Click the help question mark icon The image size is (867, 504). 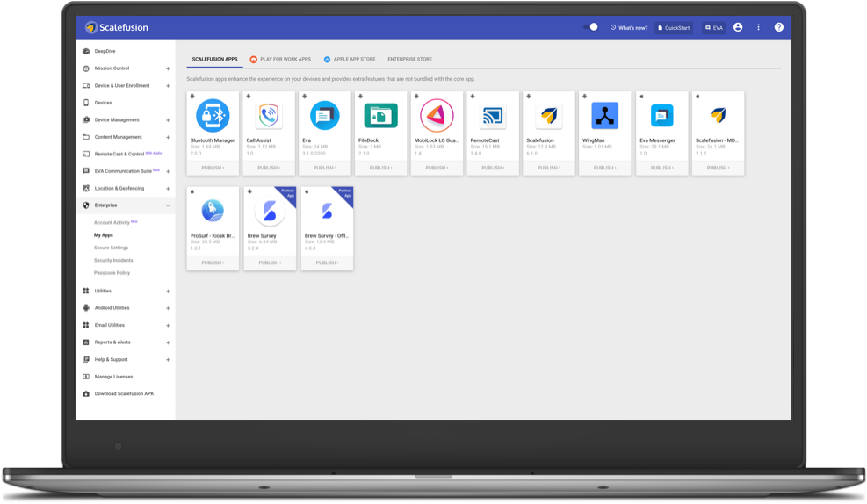[779, 27]
